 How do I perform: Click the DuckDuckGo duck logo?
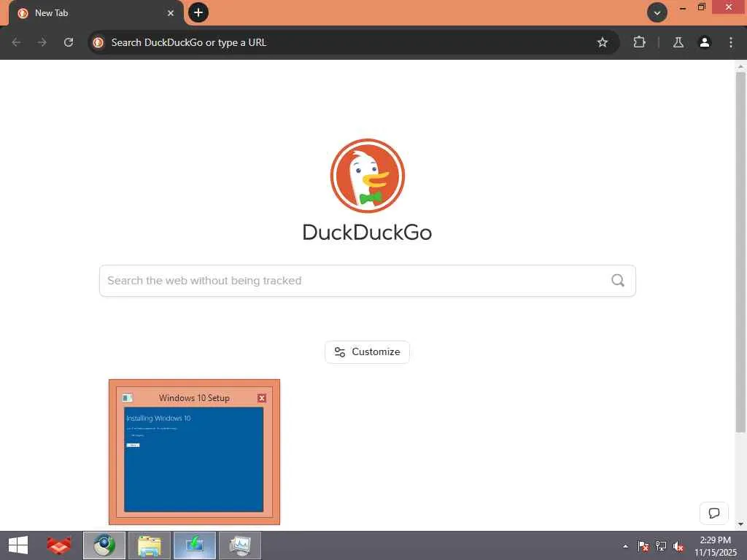coord(368,176)
